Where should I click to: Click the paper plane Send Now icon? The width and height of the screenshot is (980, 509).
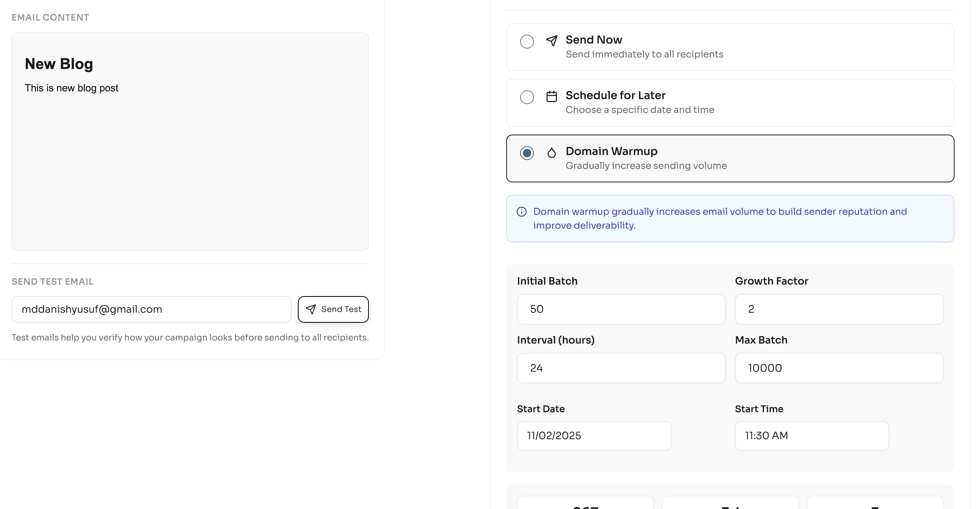552,41
